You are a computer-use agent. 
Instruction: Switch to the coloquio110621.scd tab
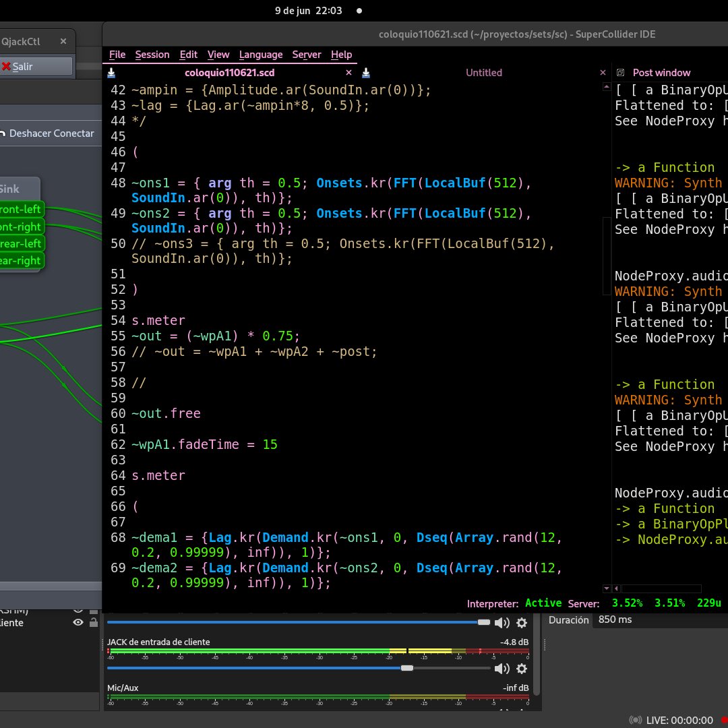click(x=229, y=73)
